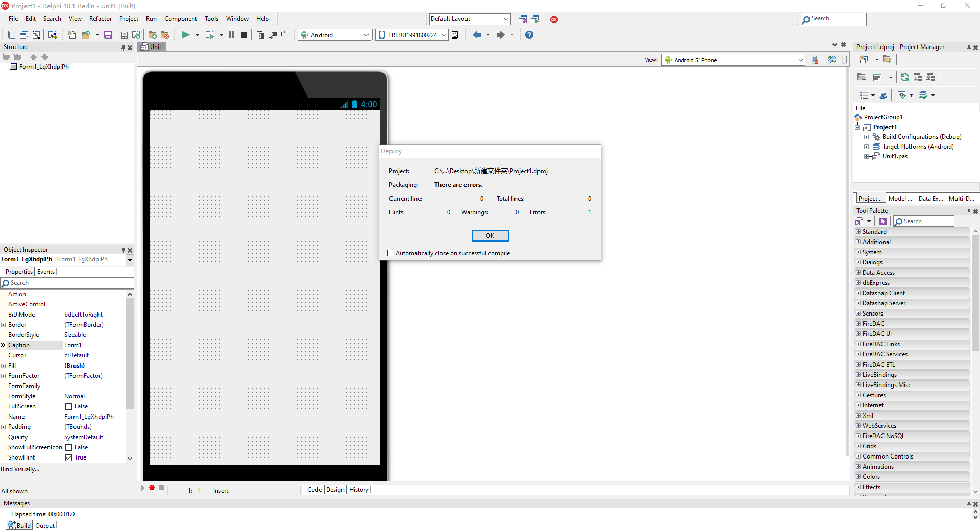Image resolution: width=980 pixels, height=530 pixels.
Task: Click the Expand All icon in Project Manager
Action: [918, 77]
